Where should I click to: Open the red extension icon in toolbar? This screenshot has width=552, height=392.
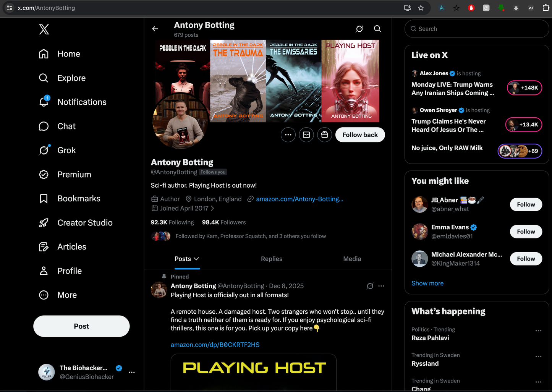click(471, 8)
